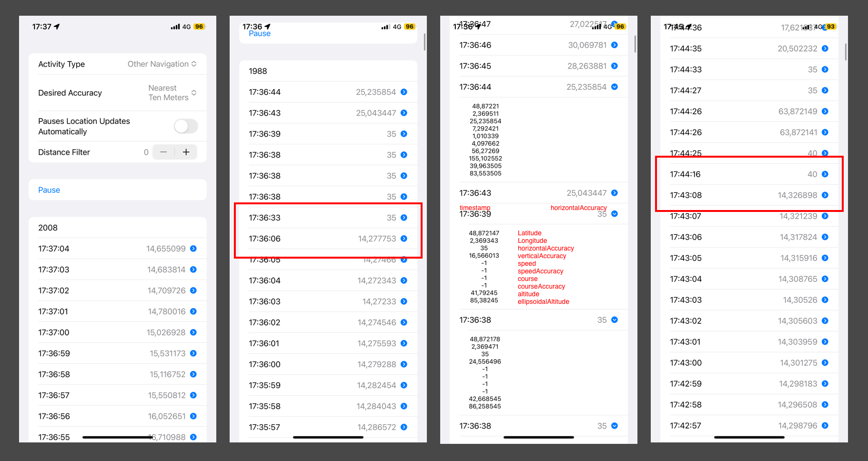Open the Desired Accuracy picker

(172, 93)
